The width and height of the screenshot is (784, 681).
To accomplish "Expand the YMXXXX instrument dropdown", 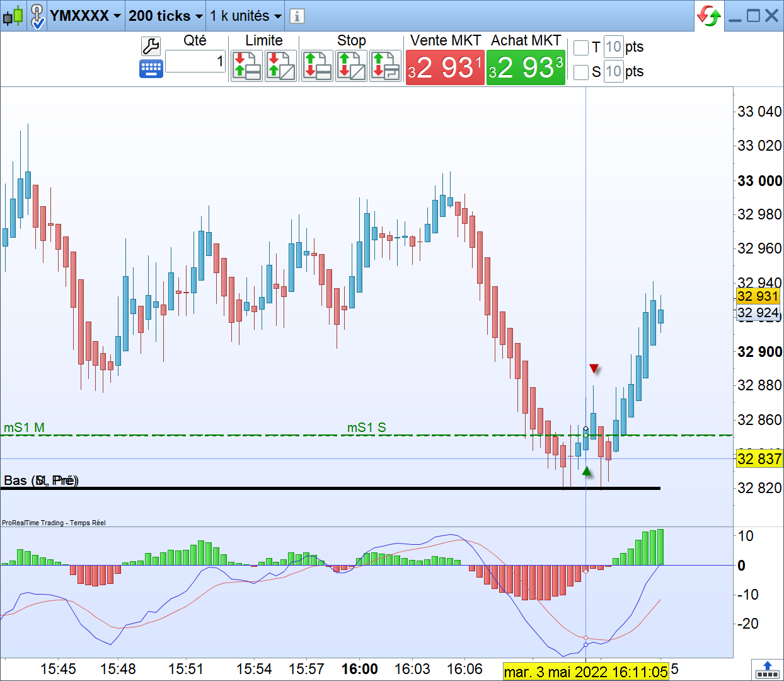I will click(x=85, y=16).
